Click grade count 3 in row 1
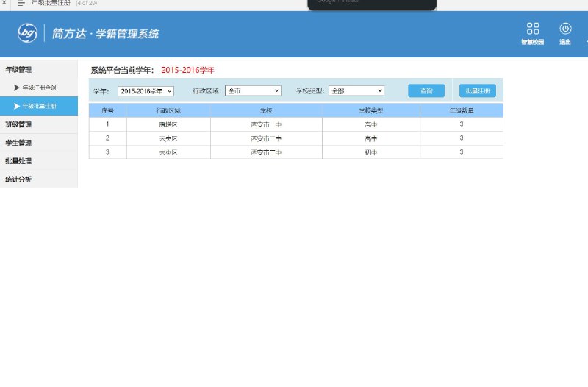The image size is (588, 387). pyautogui.click(x=462, y=124)
